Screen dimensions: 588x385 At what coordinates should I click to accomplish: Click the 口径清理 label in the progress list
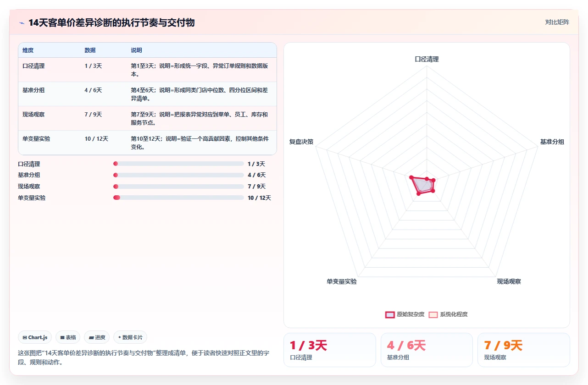pos(29,164)
